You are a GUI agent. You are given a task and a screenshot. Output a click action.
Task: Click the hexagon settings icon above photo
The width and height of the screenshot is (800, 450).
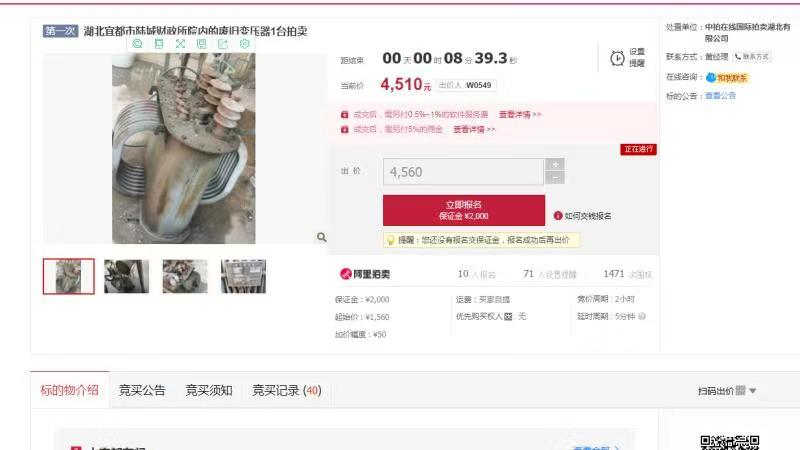(x=244, y=44)
